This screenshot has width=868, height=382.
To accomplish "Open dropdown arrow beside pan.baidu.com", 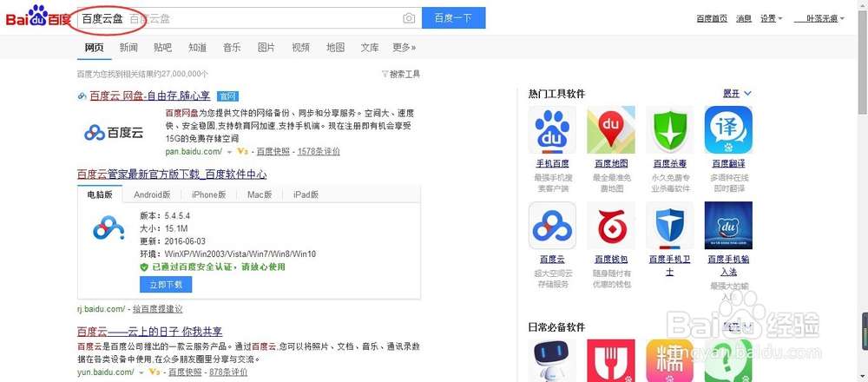I will click(229, 152).
